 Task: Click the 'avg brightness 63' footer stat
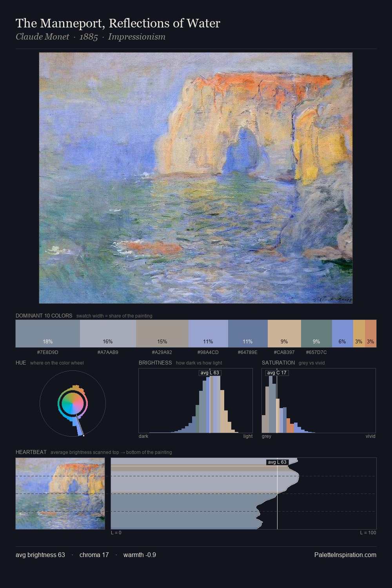[40, 555]
